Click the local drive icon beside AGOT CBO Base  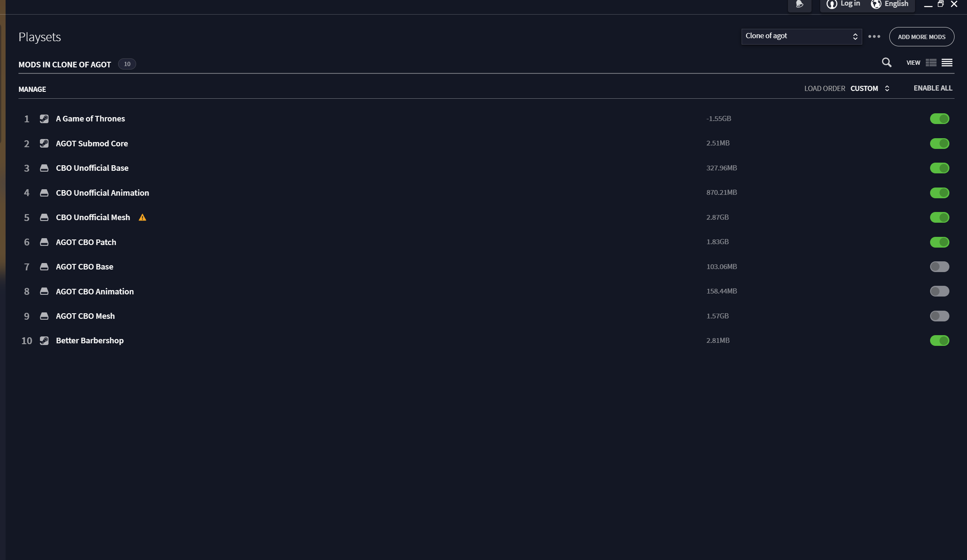[x=44, y=267]
